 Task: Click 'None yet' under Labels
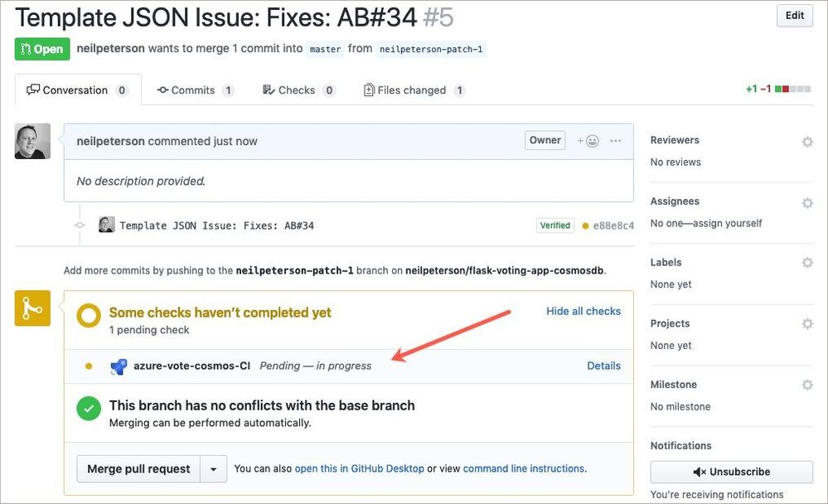click(x=671, y=284)
